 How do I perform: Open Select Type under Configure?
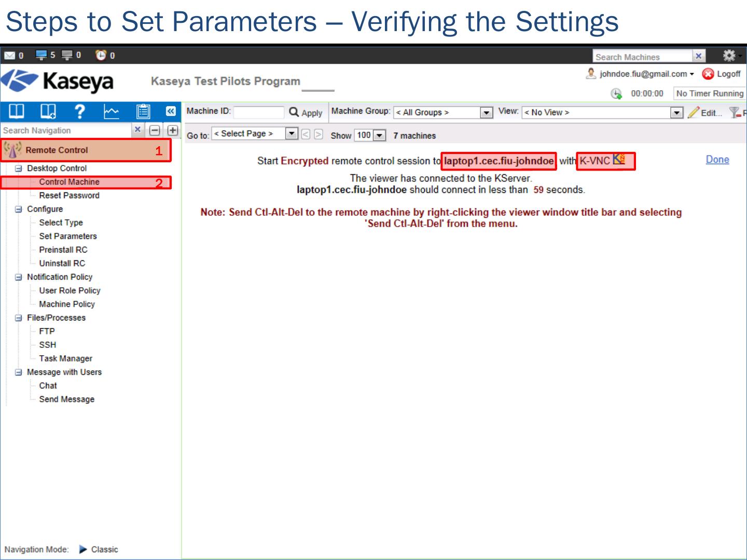click(61, 222)
